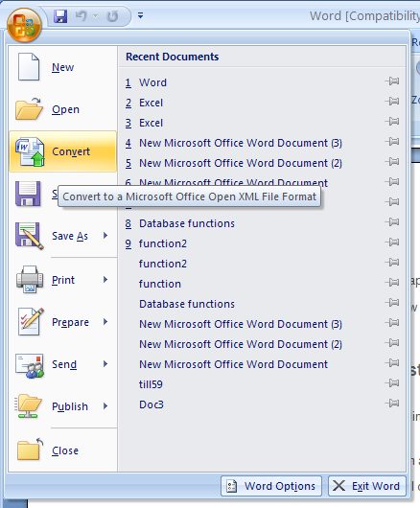Click the round Office button

pyautogui.click(x=24, y=25)
